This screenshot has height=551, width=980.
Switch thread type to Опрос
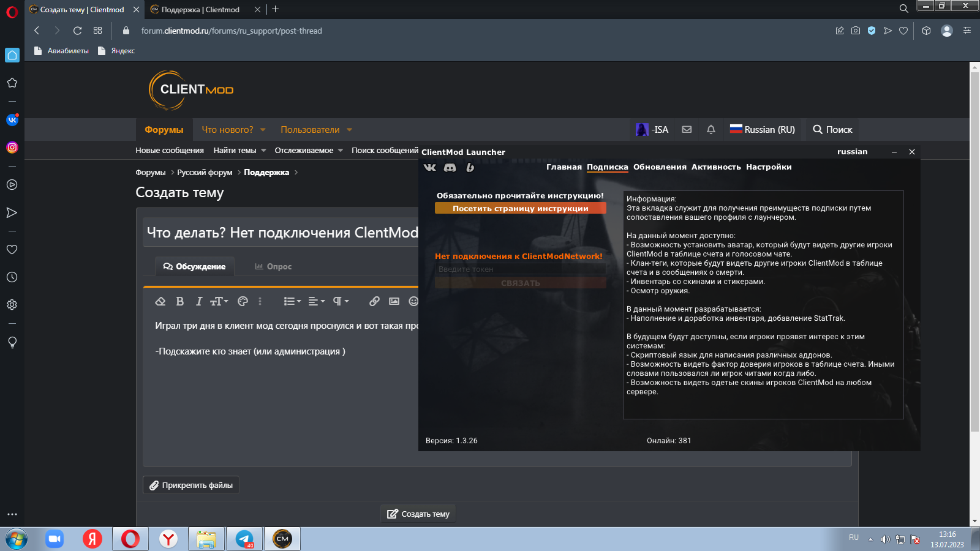coord(273,266)
